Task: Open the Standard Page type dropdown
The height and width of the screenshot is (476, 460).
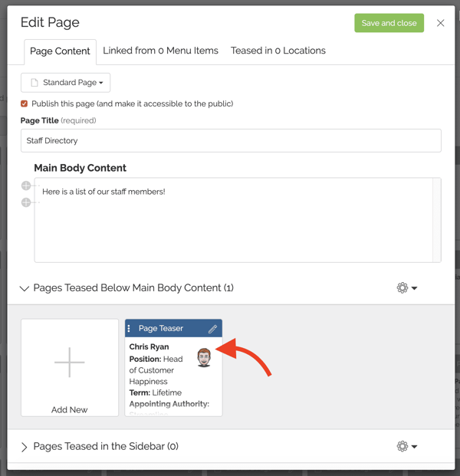Action: pyautogui.click(x=66, y=83)
